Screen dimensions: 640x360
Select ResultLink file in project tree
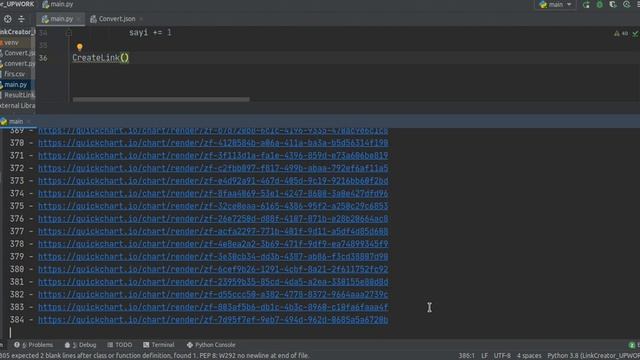pyautogui.click(x=18, y=95)
